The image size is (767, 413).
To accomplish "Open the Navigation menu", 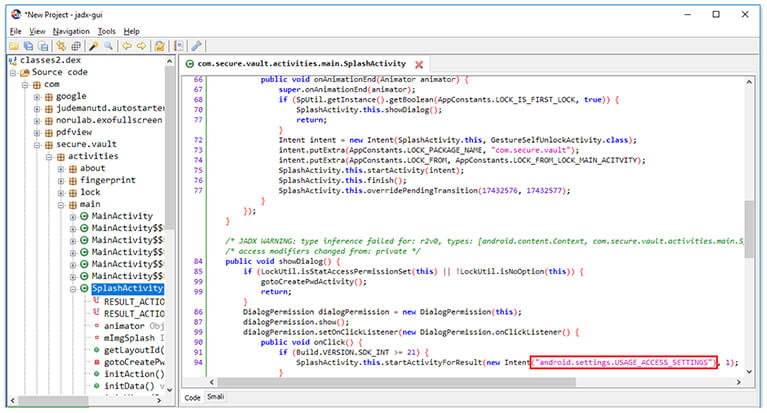I will [71, 31].
